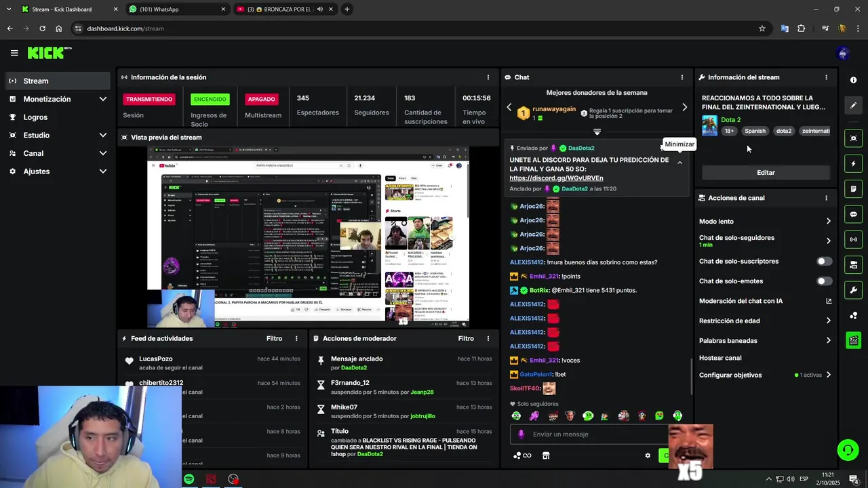
Task: Toggle the notes widget sidebar icon
Action: [x=853, y=188]
